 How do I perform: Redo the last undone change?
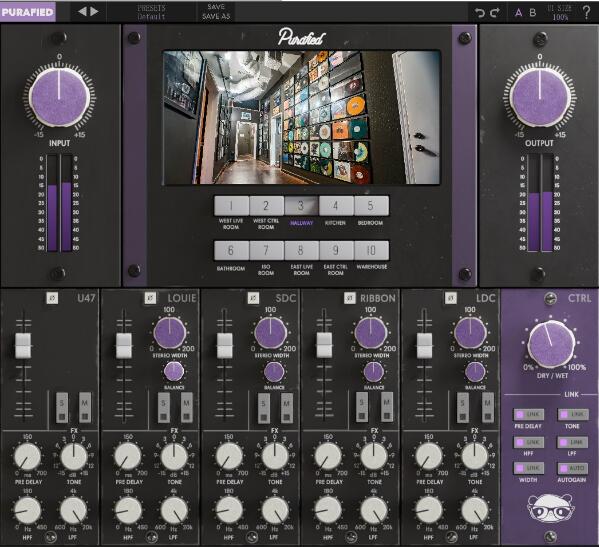point(495,13)
